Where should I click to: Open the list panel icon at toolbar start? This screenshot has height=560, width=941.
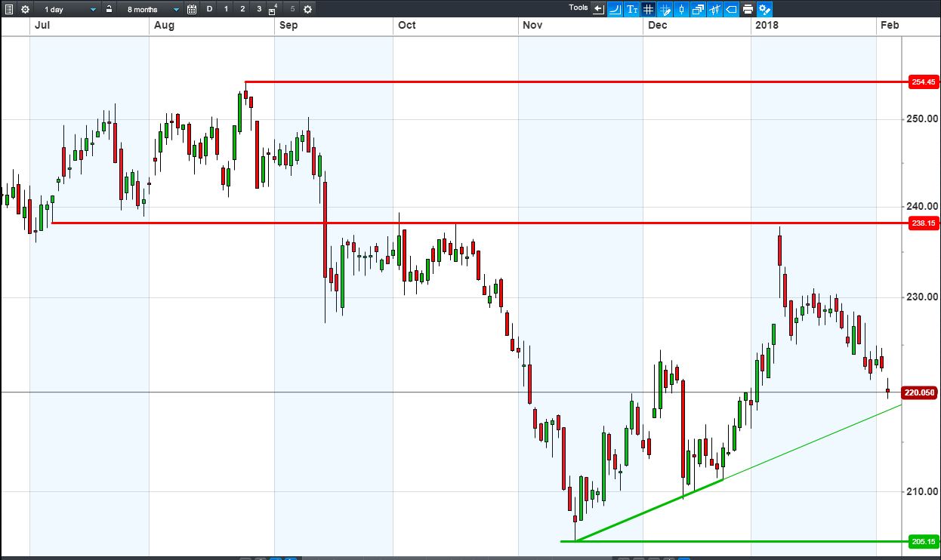coord(9,9)
